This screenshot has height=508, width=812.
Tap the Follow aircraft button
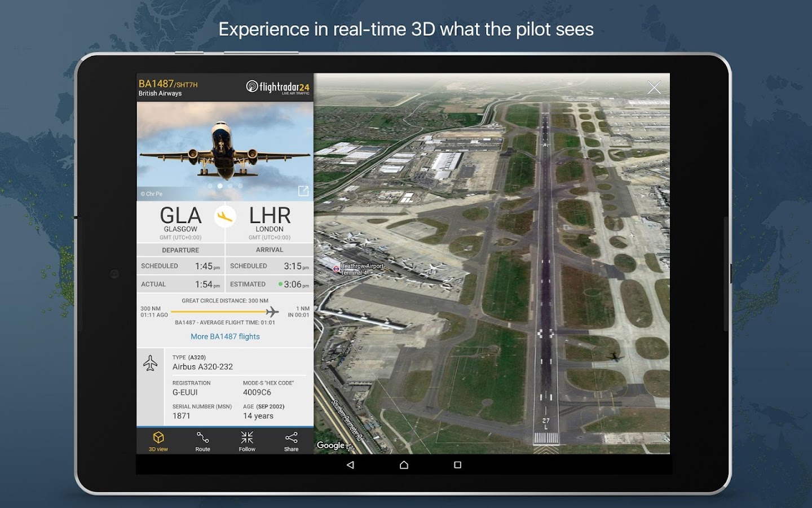247,441
